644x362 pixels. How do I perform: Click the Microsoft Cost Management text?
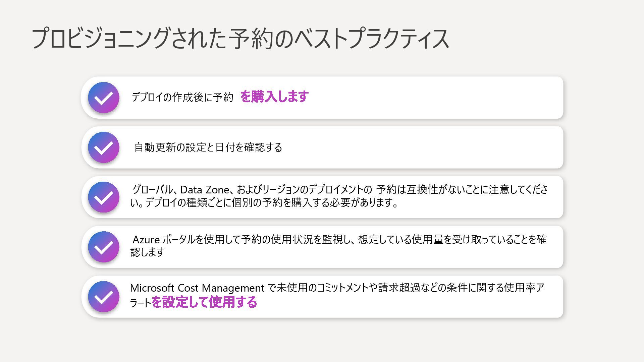[x=197, y=288]
